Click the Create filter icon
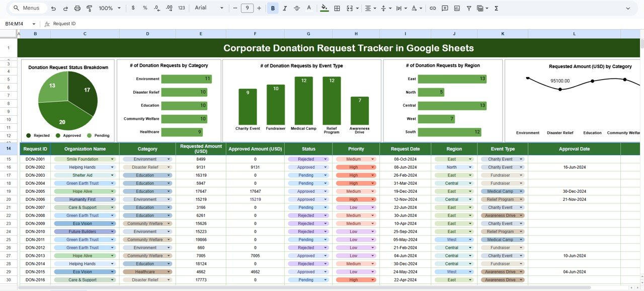This screenshot has width=644, height=291. click(x=468, y=8)
